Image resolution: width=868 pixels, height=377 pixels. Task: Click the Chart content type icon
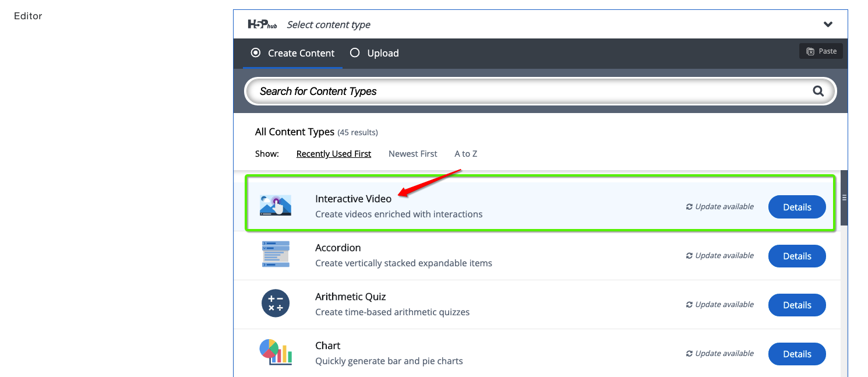click(276, 352)
